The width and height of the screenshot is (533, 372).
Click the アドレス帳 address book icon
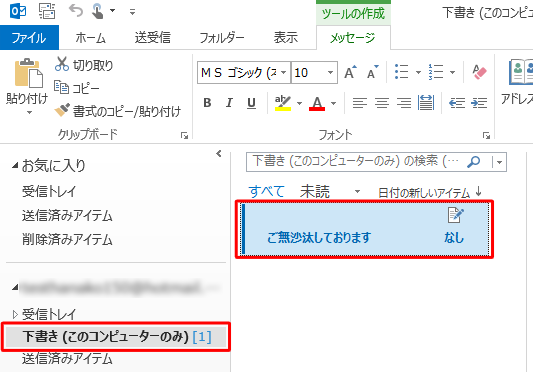coord(521,72)
